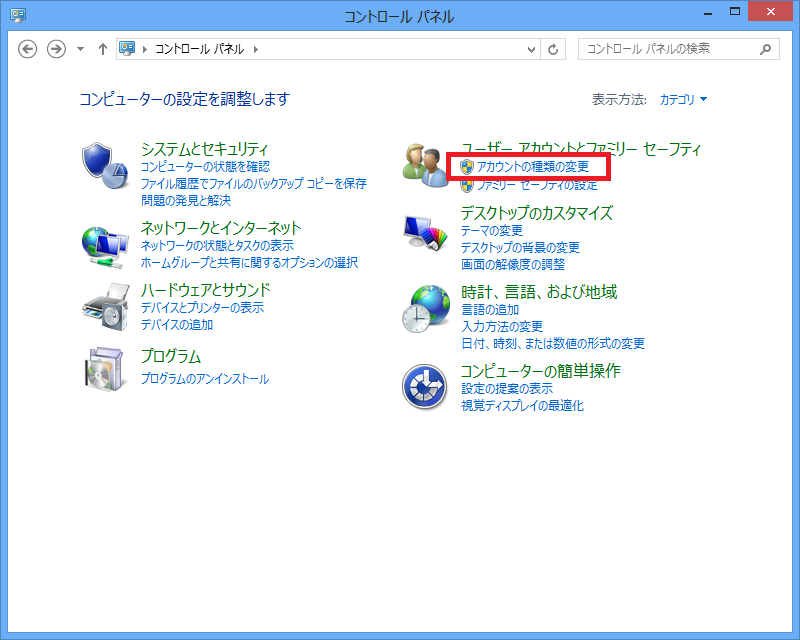Click the コントロール パネルの検索 search field
The height and width of the screenshot is (640, 800).
[x=670, y=49]
